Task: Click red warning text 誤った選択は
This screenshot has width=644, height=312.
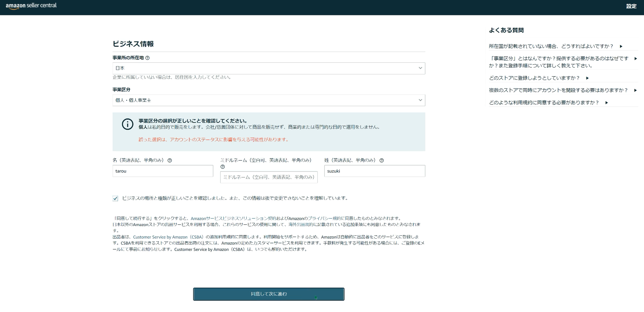Action: pos(214,140)
